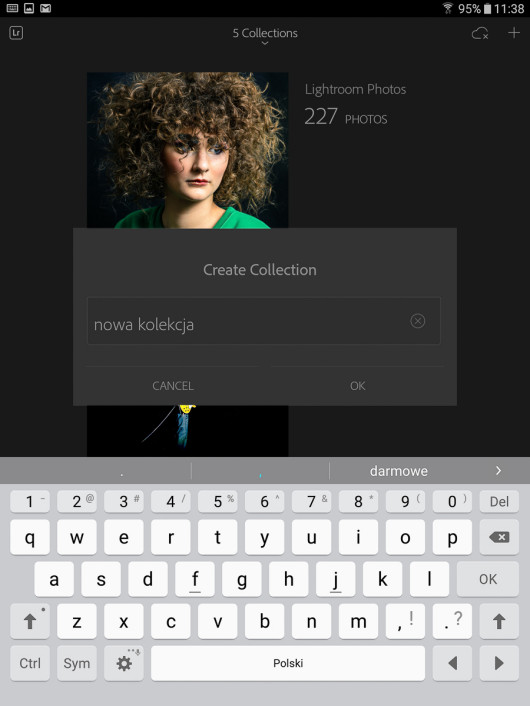Tap the number 0 key
530x706 pixels.
(x=452, y=502)
